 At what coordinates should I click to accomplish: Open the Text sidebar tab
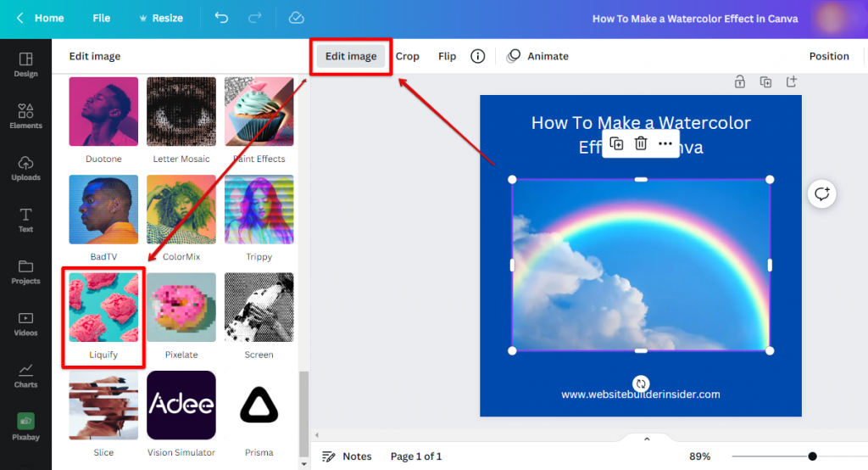coord(25,220)
